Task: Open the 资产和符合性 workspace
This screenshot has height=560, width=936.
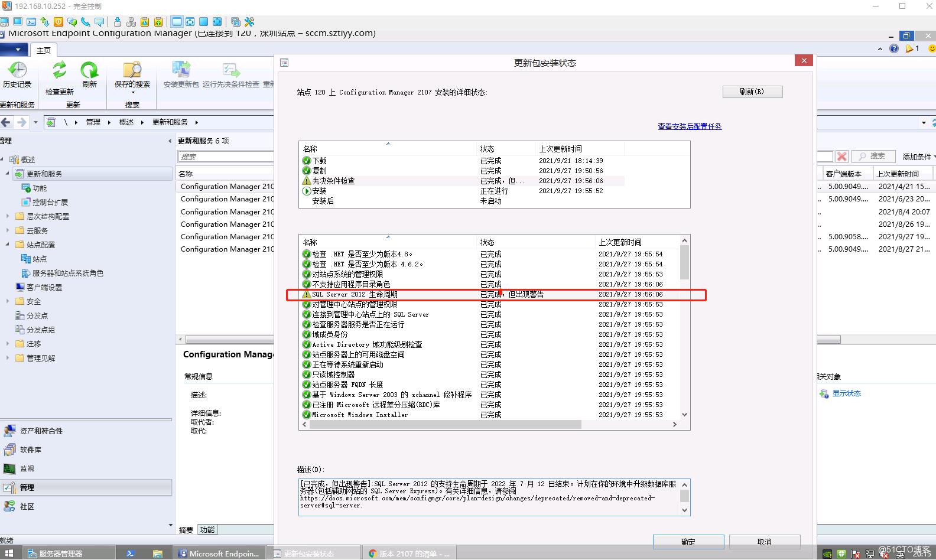Action: [x=86, y=431]
